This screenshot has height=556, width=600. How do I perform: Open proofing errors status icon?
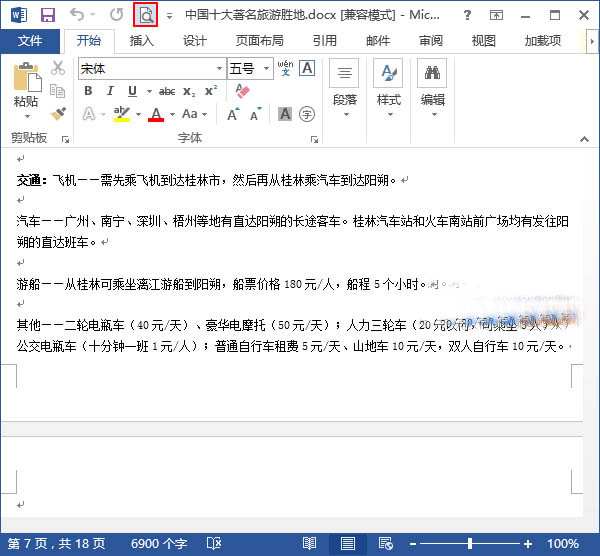[214, 543]
